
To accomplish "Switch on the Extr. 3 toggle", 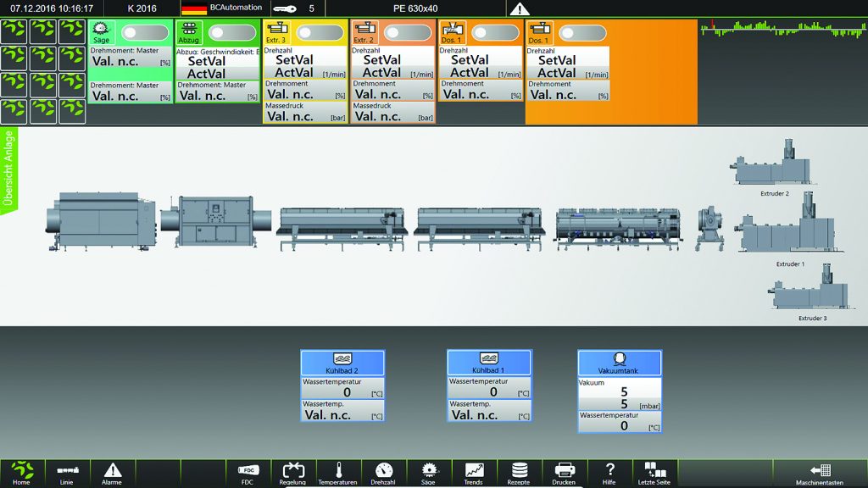I will [320, 33].
